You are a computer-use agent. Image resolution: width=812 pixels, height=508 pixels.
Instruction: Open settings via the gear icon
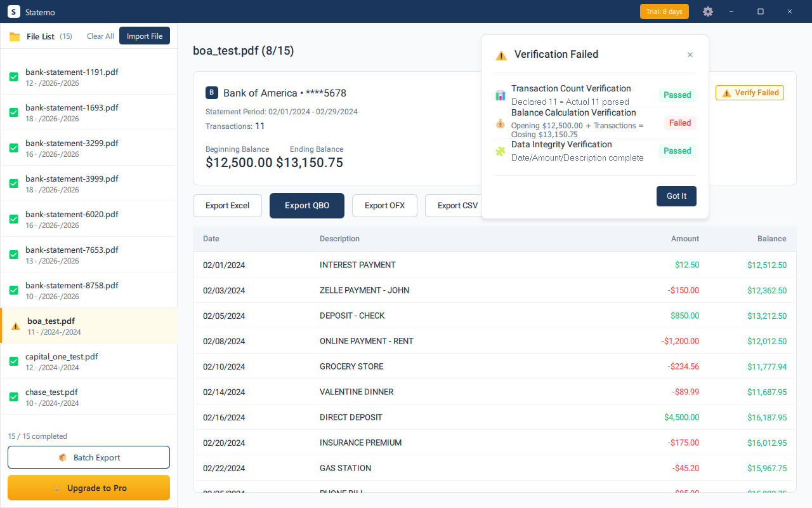click(708, 11)
